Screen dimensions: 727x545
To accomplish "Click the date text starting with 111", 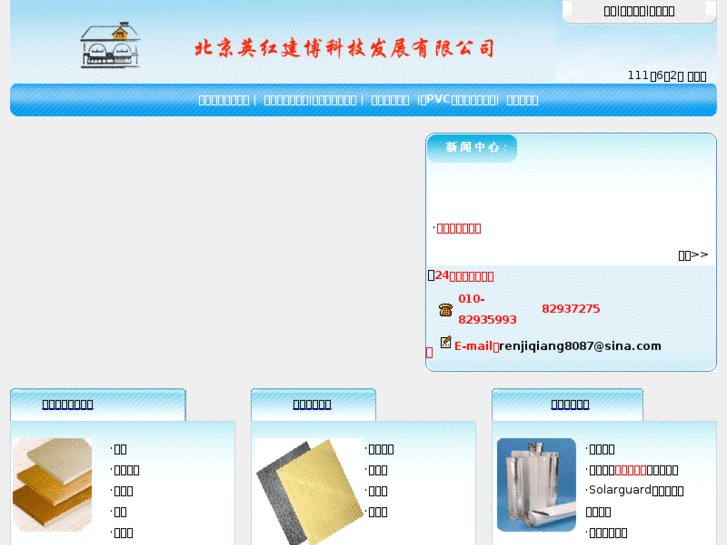I will 667,76.
